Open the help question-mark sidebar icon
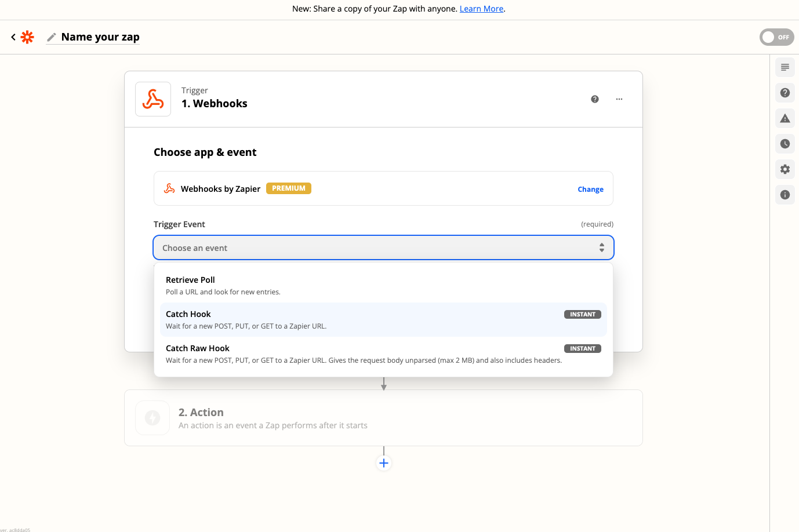Viewport: 799px width, 532px height. (785, 93)
